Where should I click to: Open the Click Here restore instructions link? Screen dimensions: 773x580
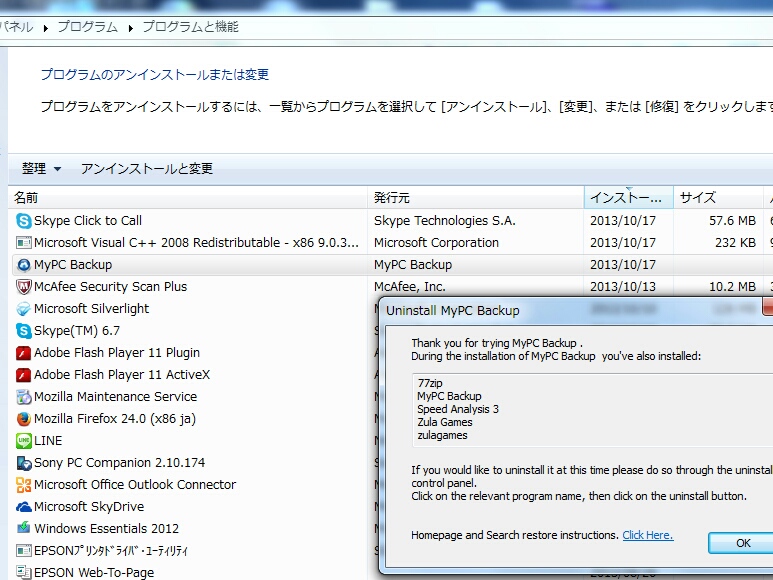648,535
